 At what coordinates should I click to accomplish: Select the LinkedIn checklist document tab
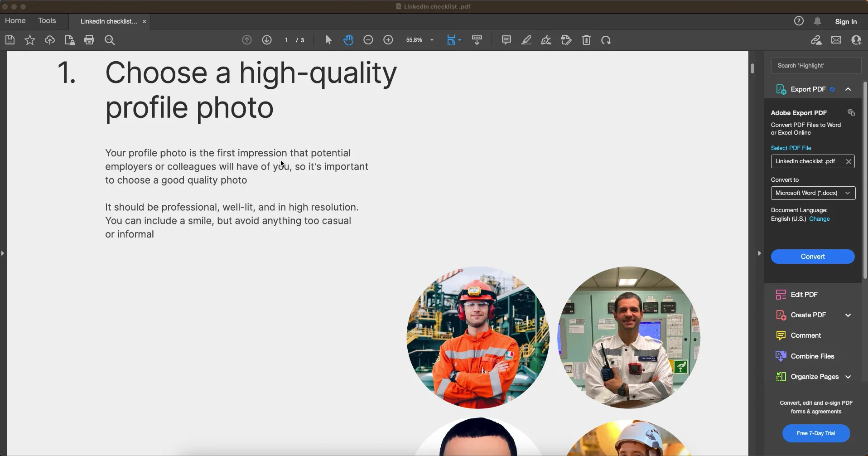[x=109, y=21]
